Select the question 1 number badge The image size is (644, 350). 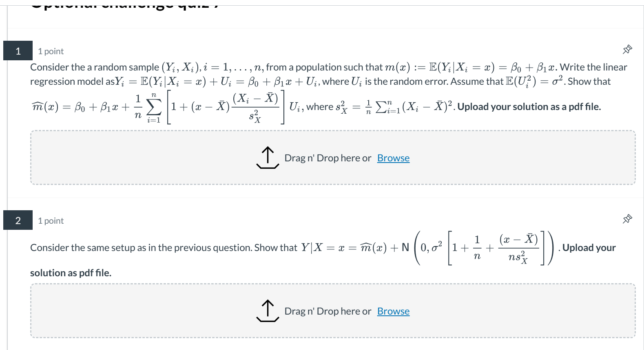18,51
